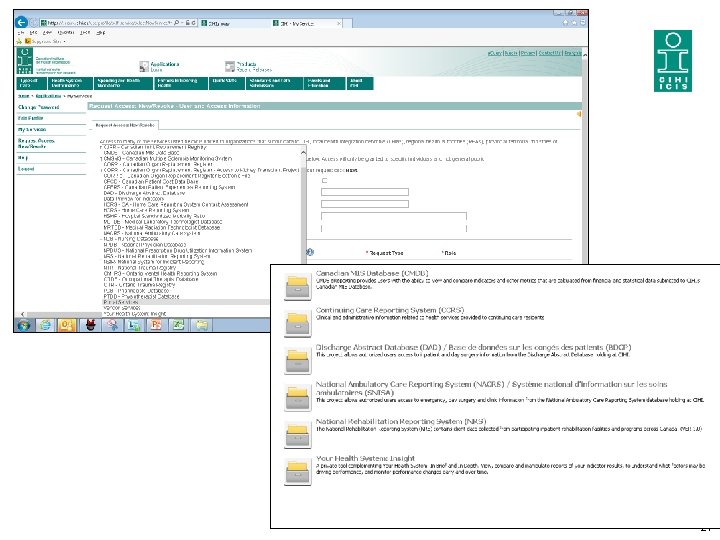Select OMHRS - Ontario Mental Health Reporting System
The height and width of the screenshot is (540, 720).
(160, 273)
